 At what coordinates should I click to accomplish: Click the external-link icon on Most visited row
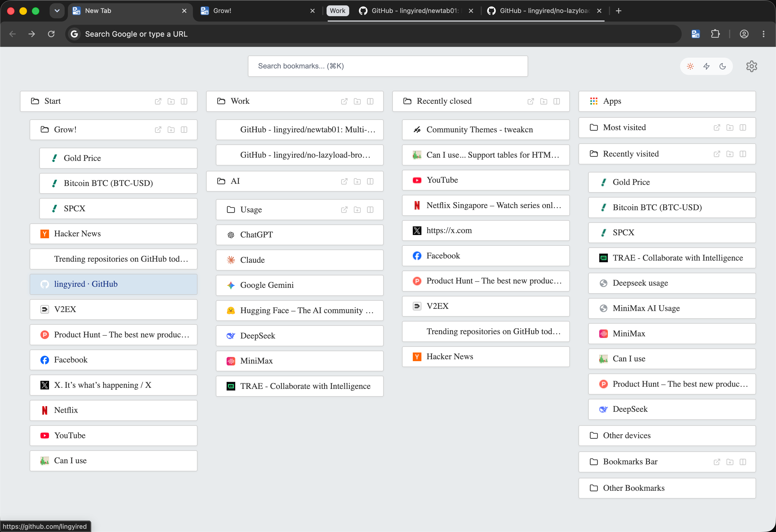(717, 127)
